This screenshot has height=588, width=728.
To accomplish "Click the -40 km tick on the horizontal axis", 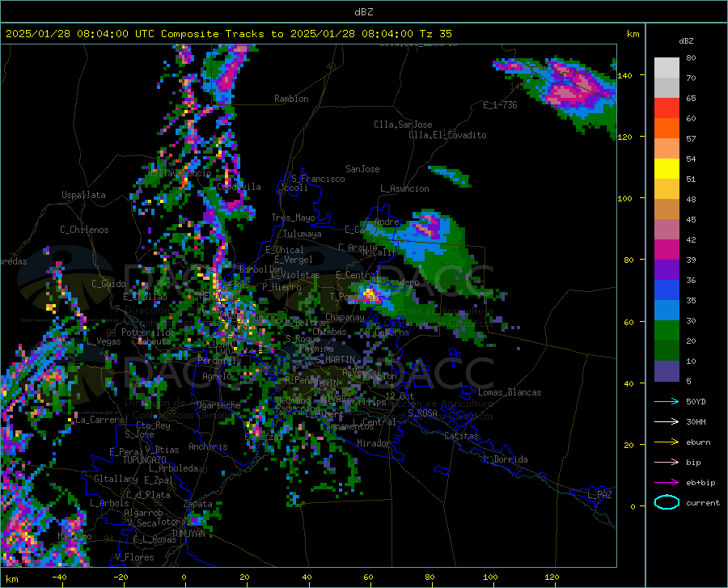I will (59, 577).
